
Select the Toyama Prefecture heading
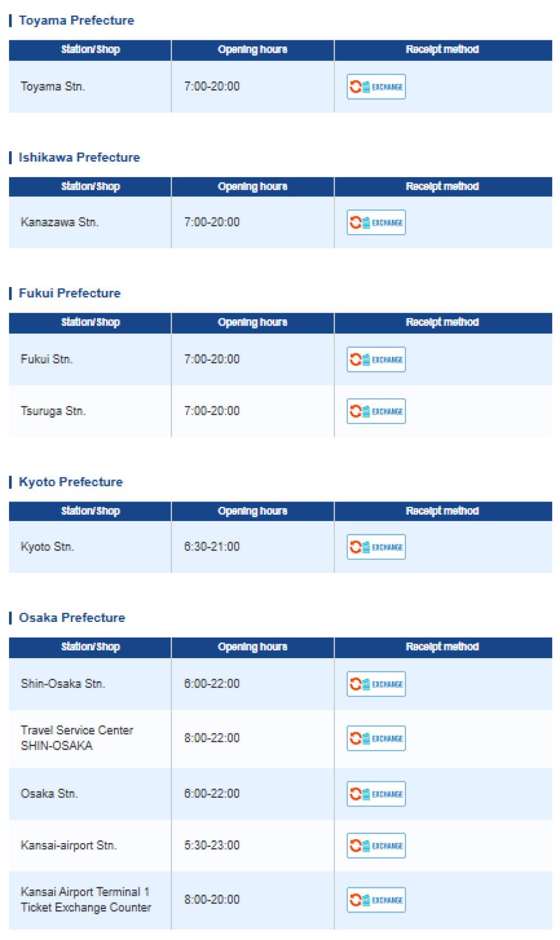point(76,21)
